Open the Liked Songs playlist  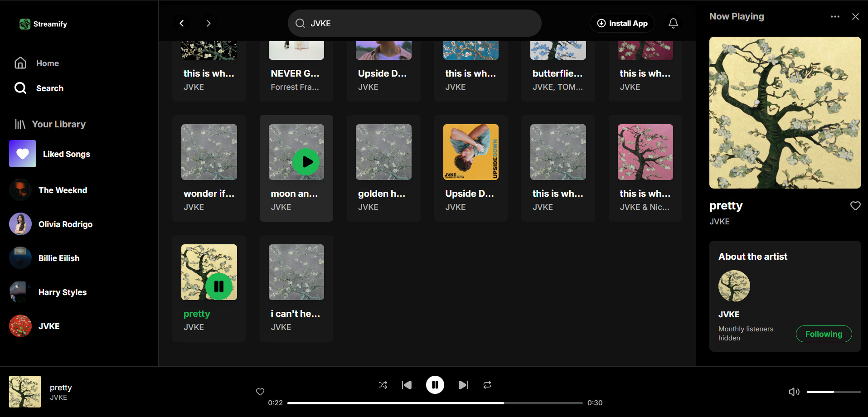pos(50,154)
